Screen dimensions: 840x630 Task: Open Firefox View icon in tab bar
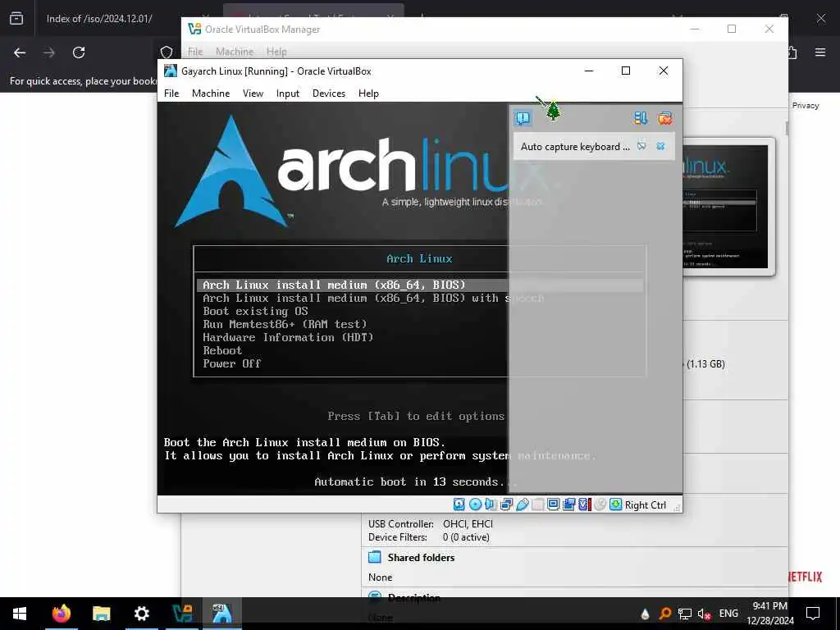click(x=16, y=19)
